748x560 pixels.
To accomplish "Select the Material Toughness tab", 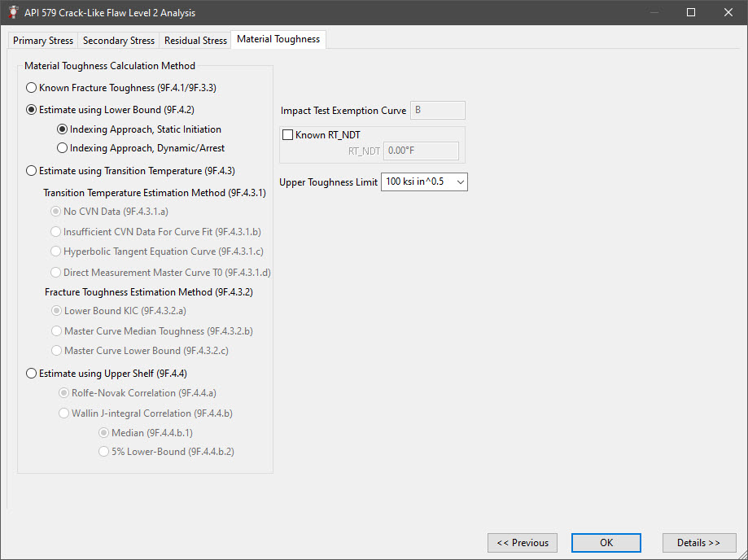I will tap(278, 40).
